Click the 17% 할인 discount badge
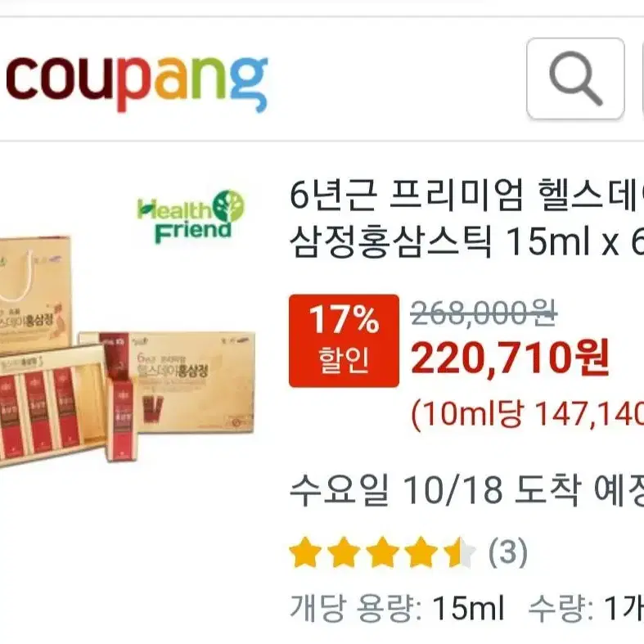Screen dimensions: 644x644 pos(344,340)
